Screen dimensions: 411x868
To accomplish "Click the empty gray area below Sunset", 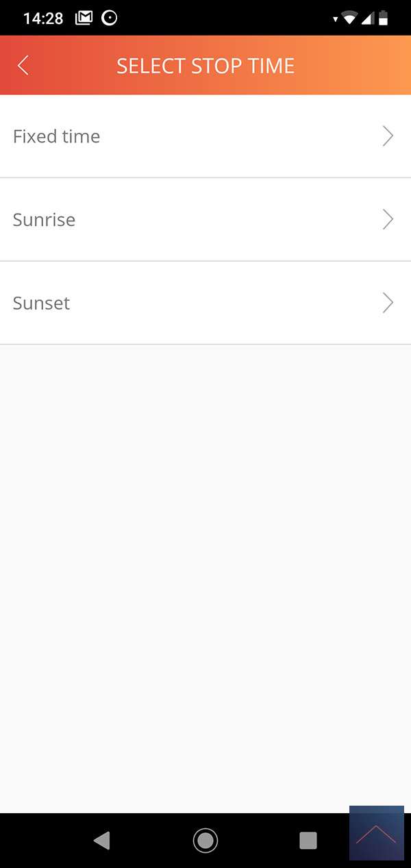I will pyautogui.click(x=206, y=548).
